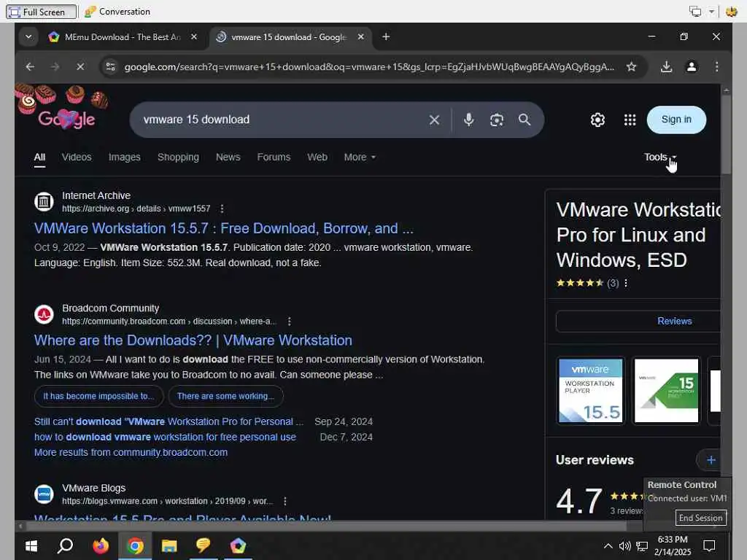Open Google quick settings gear
The width and height of the screenshot is (747, 560).
tap(597, 120)
